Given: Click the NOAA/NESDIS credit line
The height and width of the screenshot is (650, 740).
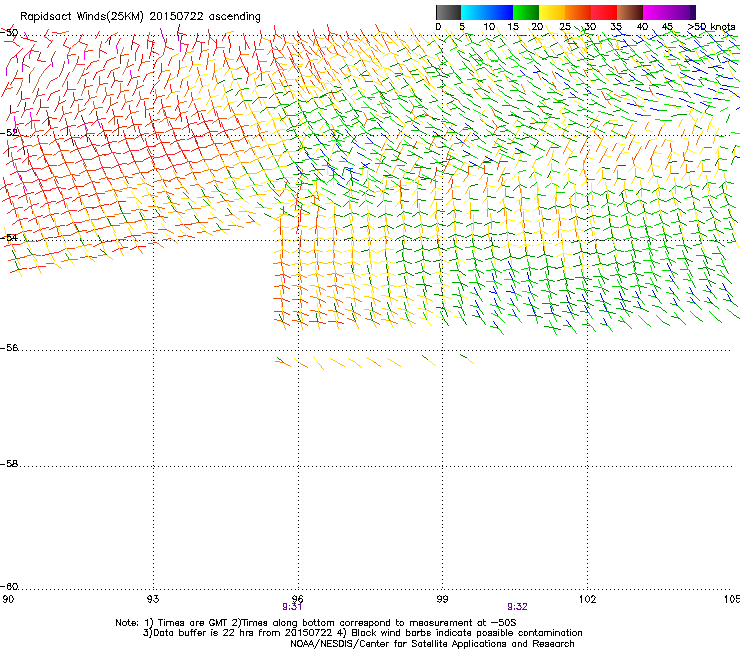Looking at the screenshot, I should click(432, 644).
